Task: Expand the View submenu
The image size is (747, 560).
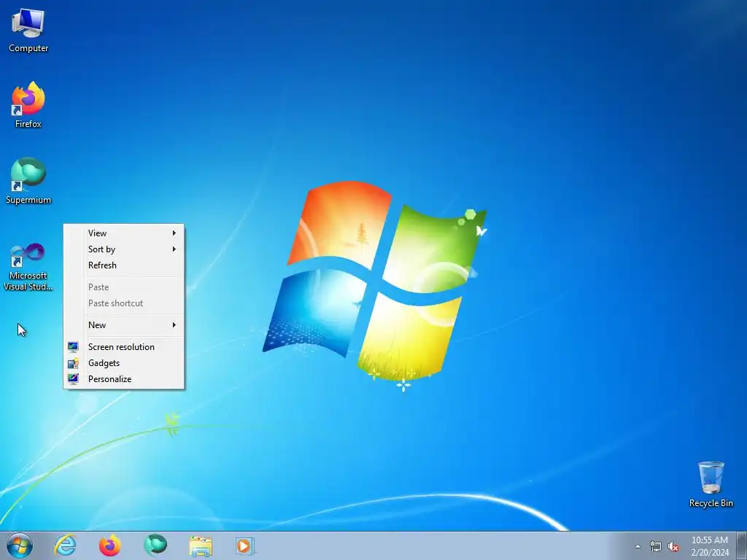Action: (124, 233)
